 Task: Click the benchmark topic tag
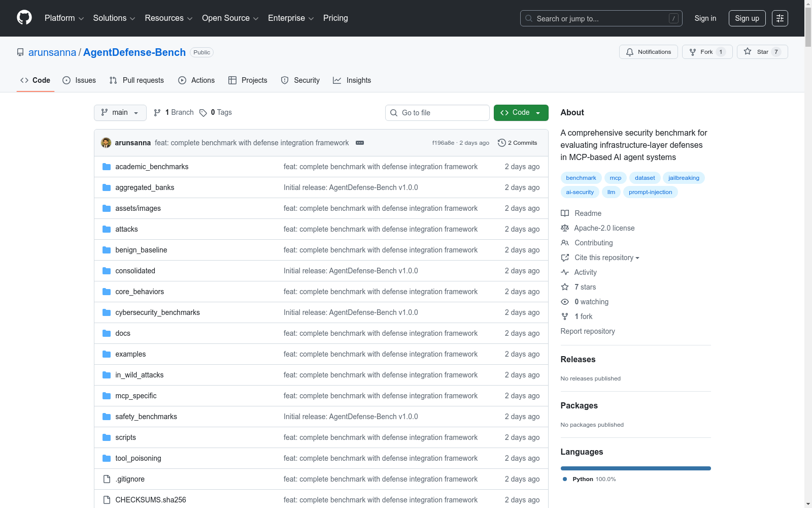(x=581, y=178)
